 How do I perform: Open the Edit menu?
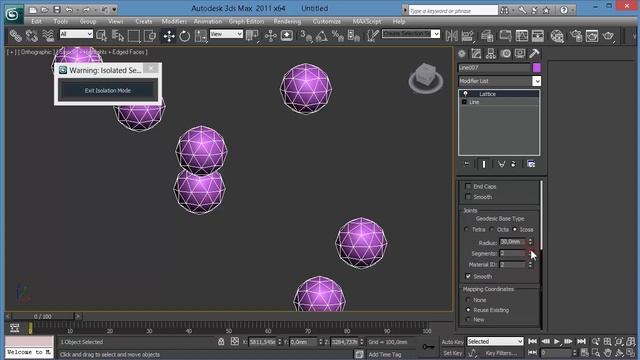[x=36, y=21]
